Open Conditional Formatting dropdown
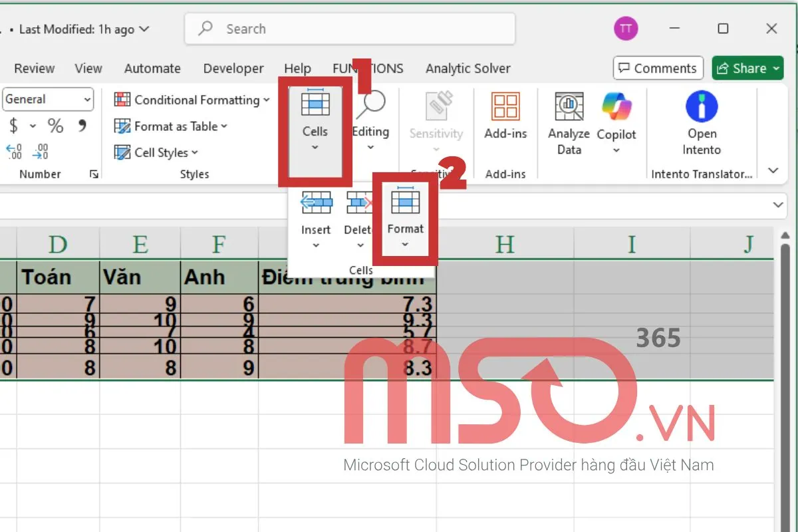 coord(192,100)
